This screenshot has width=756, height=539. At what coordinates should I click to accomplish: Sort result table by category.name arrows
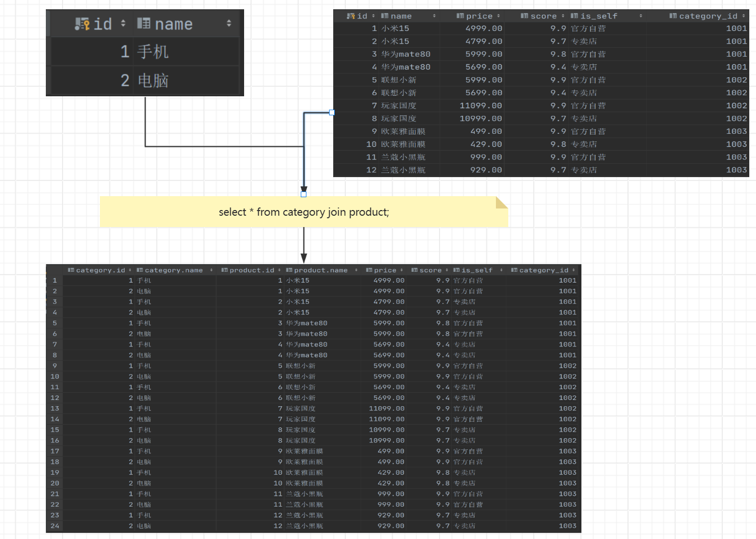(211, 270)
